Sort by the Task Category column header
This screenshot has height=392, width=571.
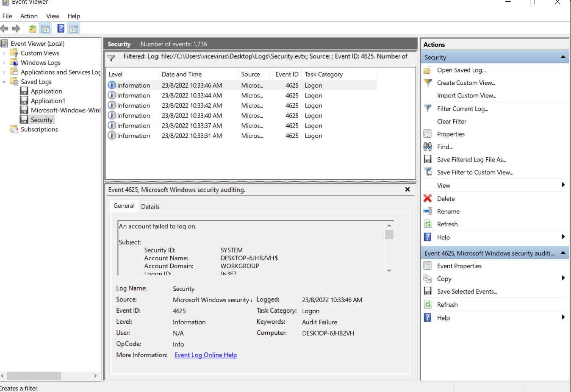pyautogui.click(x=339, y=74)
